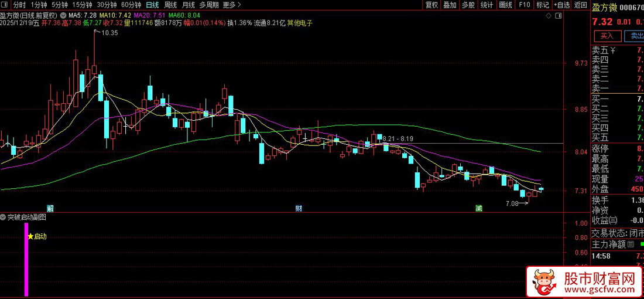The image size is (644, 299).
Task: Click the 财 financial event marker
Action: click(x=299, y=208)
